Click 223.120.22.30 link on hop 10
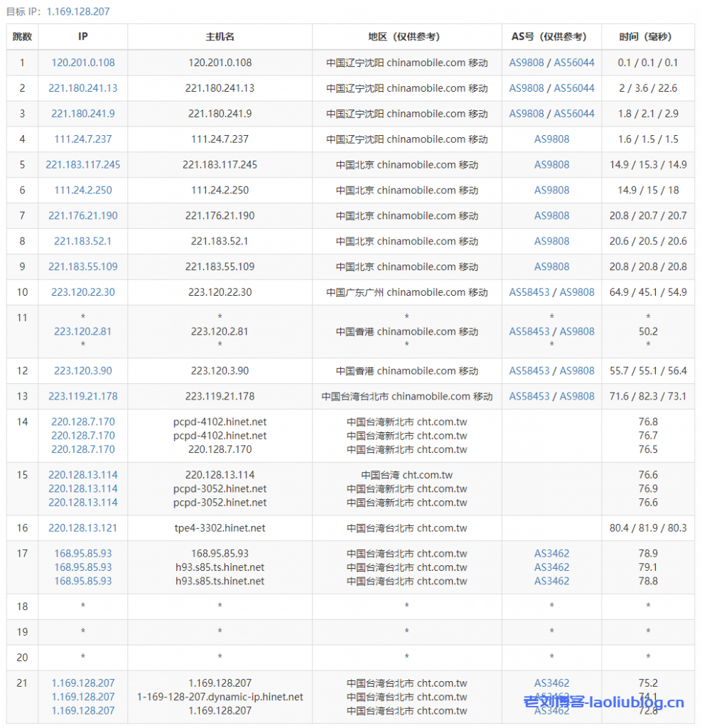This screenshot has height=728, width=702. point(82,292)
